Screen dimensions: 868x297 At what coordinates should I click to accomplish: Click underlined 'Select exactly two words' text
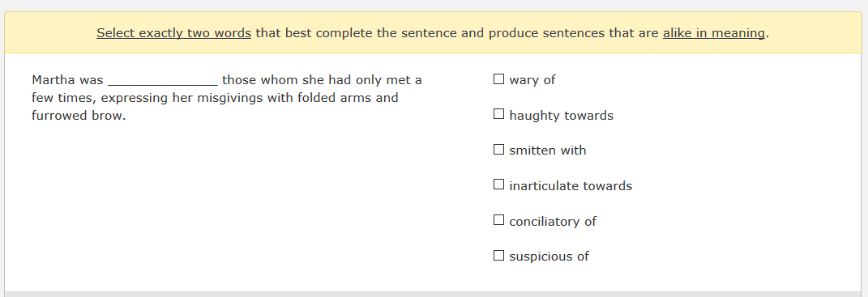click(173, 33)
